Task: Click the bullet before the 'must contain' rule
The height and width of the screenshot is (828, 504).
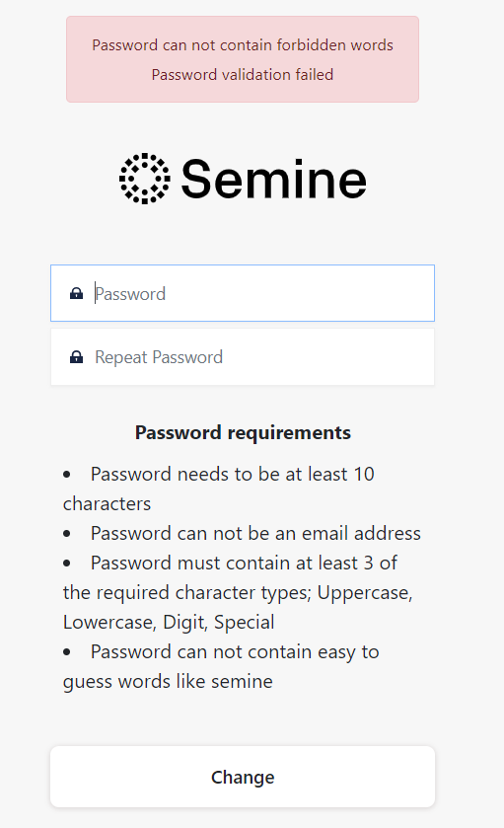Action: click(x=67, y=563)
